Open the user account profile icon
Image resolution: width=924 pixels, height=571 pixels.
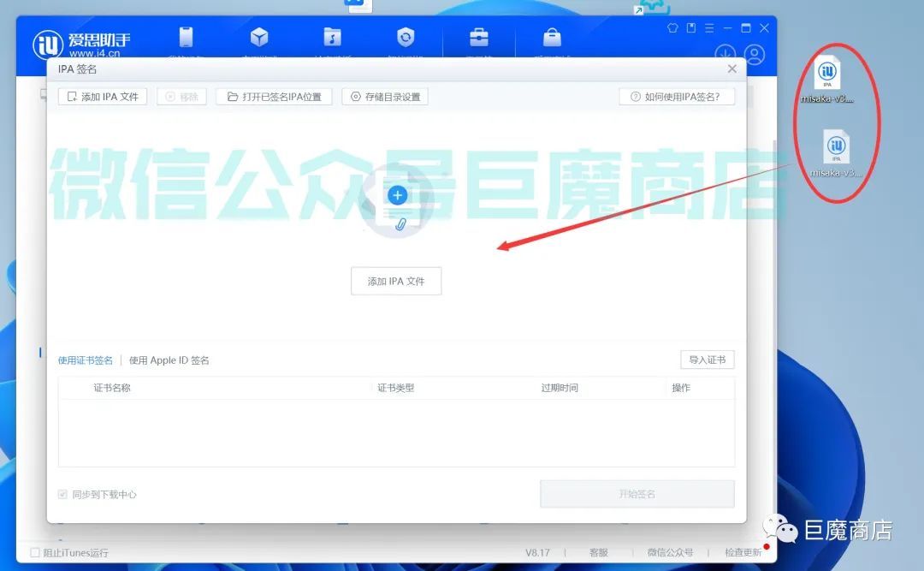coord(755,54)
